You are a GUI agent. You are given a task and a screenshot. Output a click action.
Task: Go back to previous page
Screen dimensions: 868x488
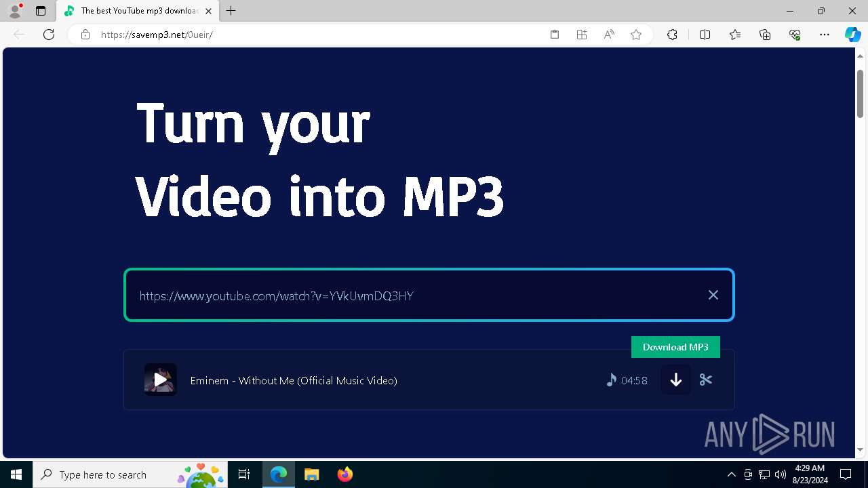pos(19,35)
